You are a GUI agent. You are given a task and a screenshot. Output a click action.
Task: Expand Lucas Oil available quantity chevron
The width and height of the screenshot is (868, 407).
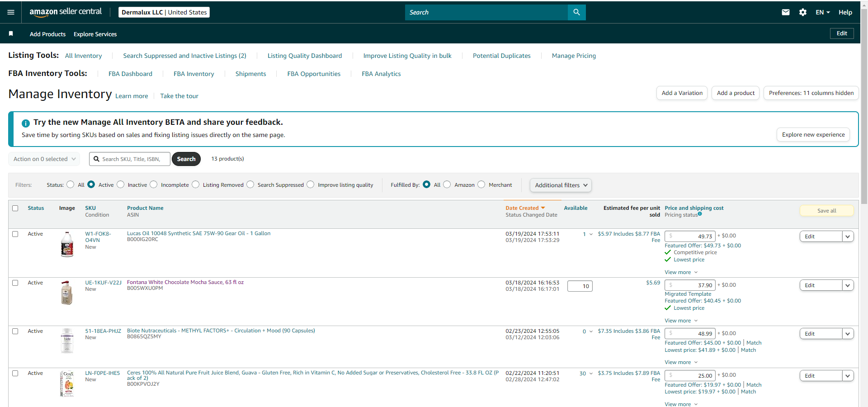tap(591, 234)
